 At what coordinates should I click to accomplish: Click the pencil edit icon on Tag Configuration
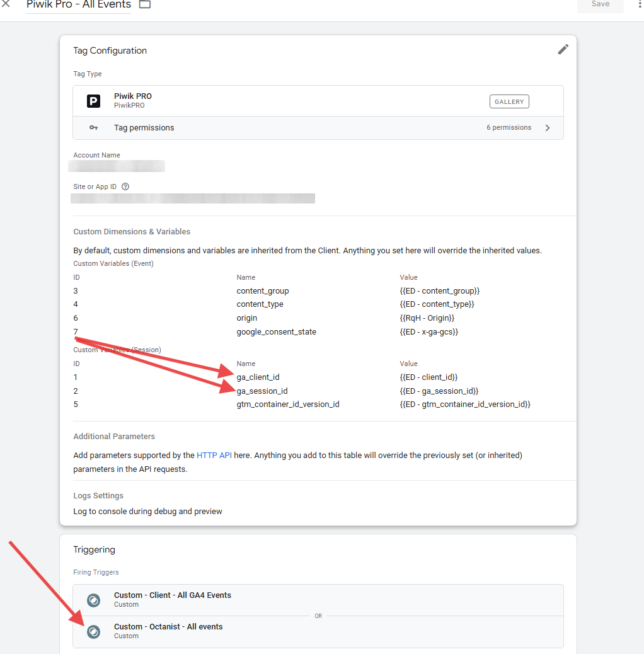point(563,49)
